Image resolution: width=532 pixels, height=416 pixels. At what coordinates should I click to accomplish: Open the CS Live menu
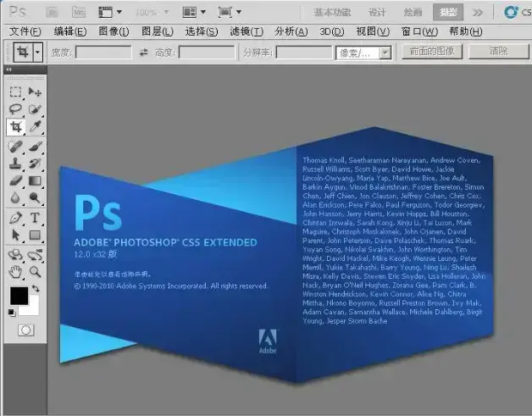pos(518,13)
